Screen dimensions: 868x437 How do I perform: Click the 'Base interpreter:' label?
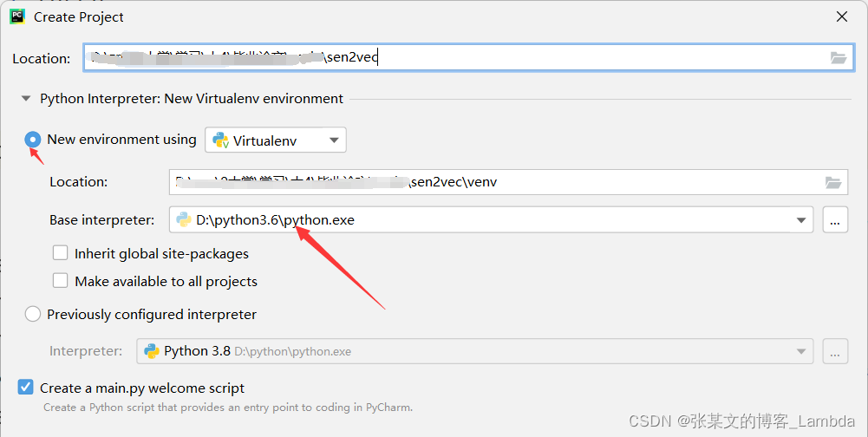(102, 220)
